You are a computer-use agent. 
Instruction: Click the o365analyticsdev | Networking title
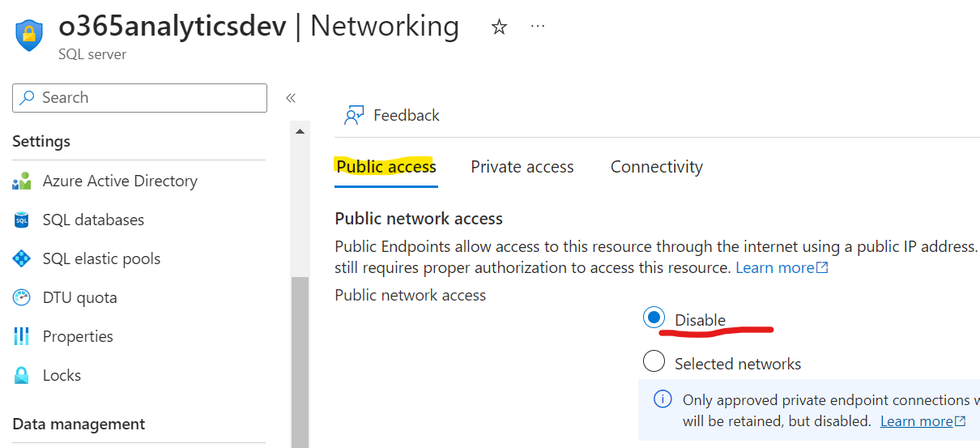[x=259, y=26]
